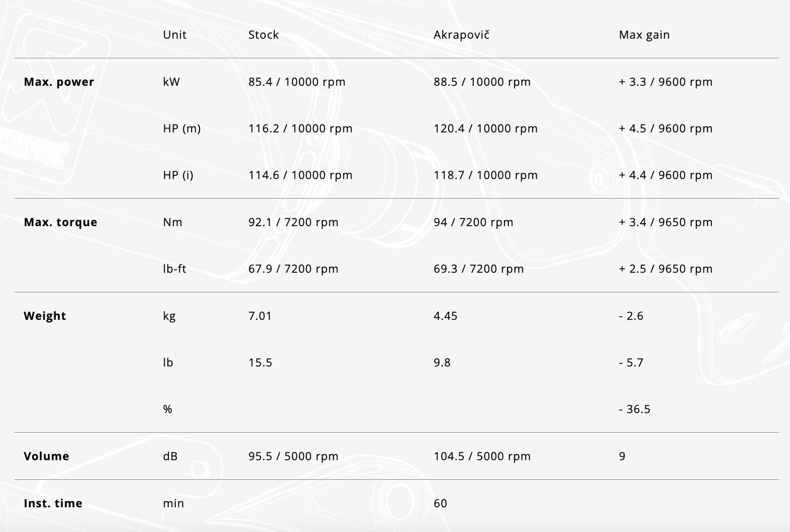The width and height of the screenshot is (790, 532).
Task: Select stock power value 85.4 / 10000 rpm
Action: 297,82
